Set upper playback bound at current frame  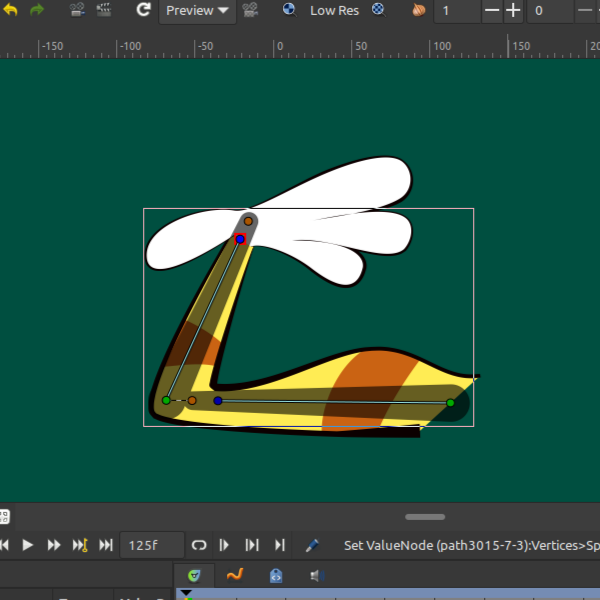click(x=280, y=545)
